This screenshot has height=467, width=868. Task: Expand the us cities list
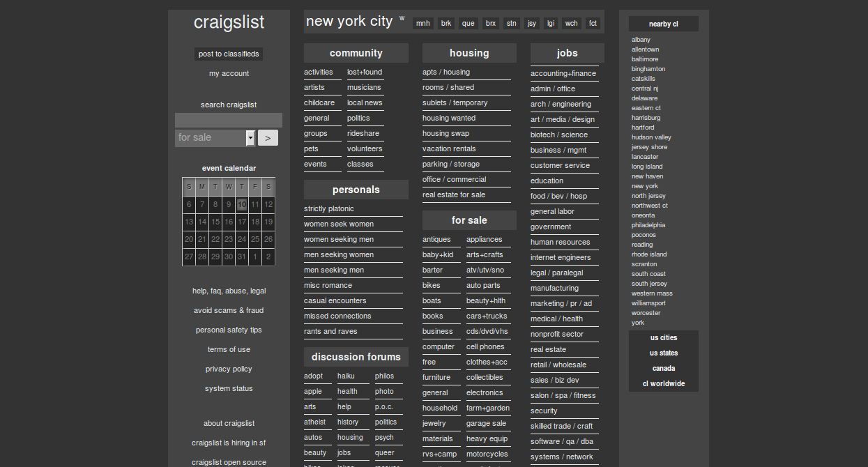pos(664,337)
